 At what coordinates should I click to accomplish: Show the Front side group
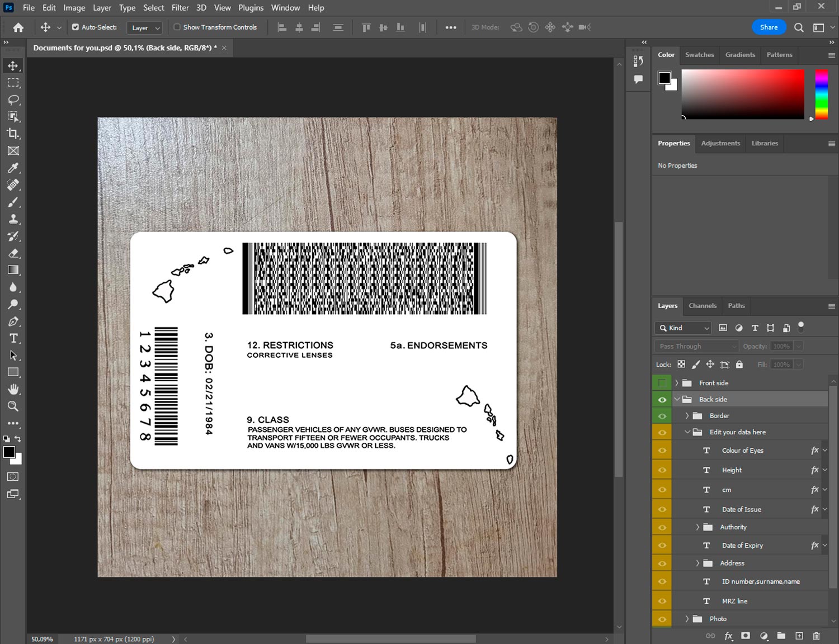point(662,383)
